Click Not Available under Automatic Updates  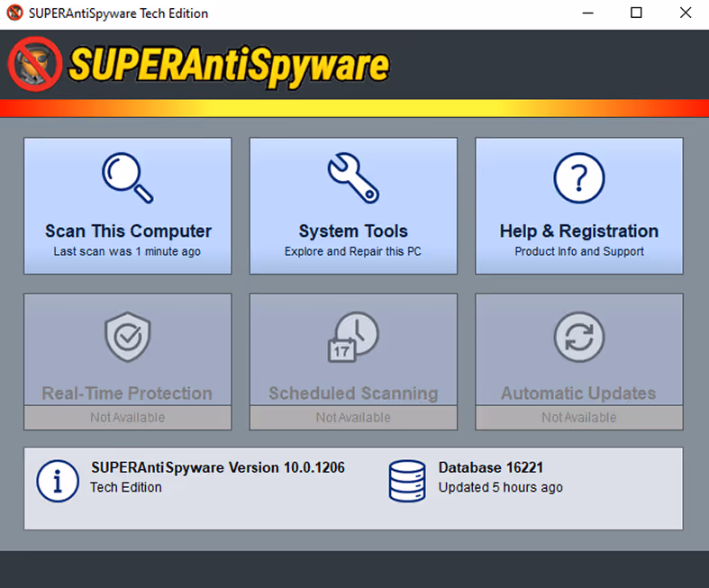(x=578, y=417)
